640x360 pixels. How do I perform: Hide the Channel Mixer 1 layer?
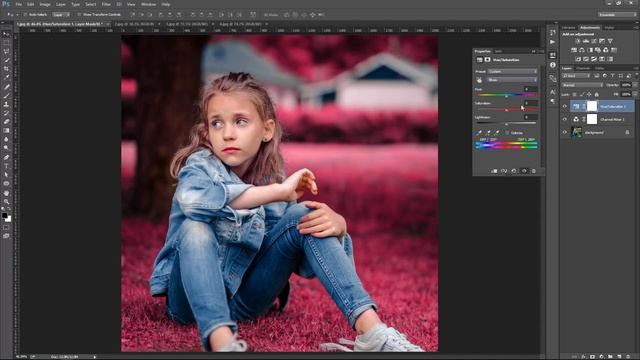point(565,119)
